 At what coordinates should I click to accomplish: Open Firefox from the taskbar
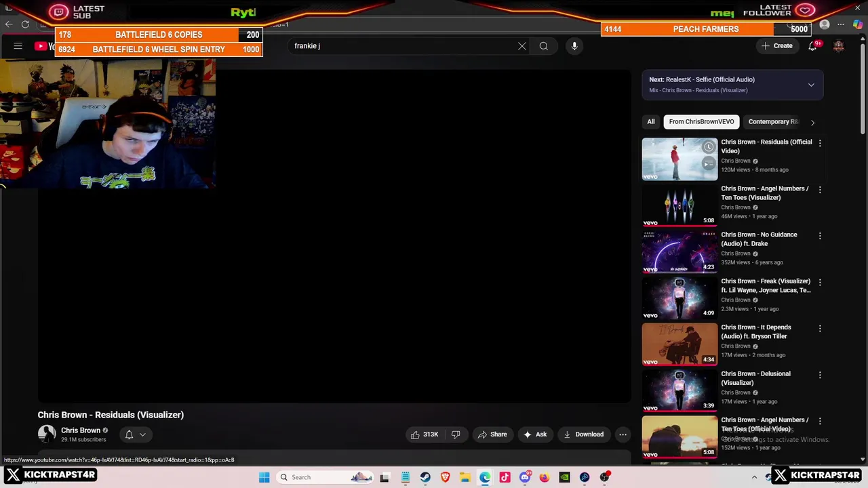[545, 477]
